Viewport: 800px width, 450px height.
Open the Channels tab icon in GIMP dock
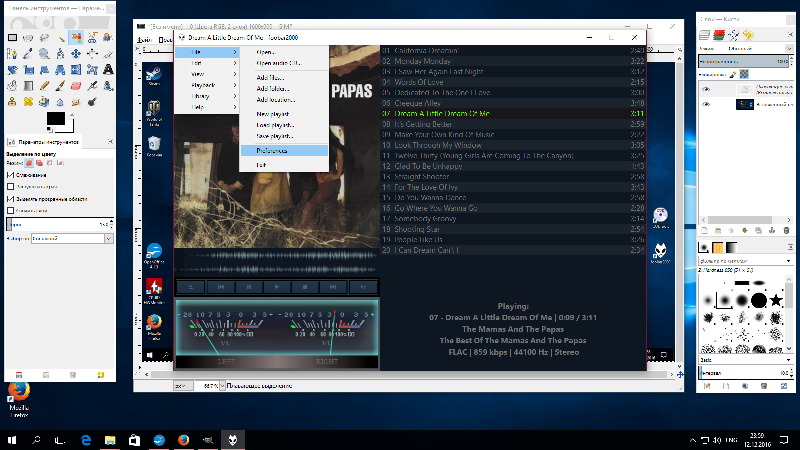pyautogui.click(x=719, y=35)
